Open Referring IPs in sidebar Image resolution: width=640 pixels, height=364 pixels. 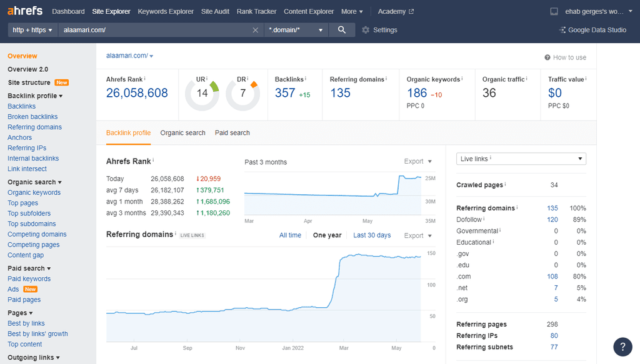27,148
